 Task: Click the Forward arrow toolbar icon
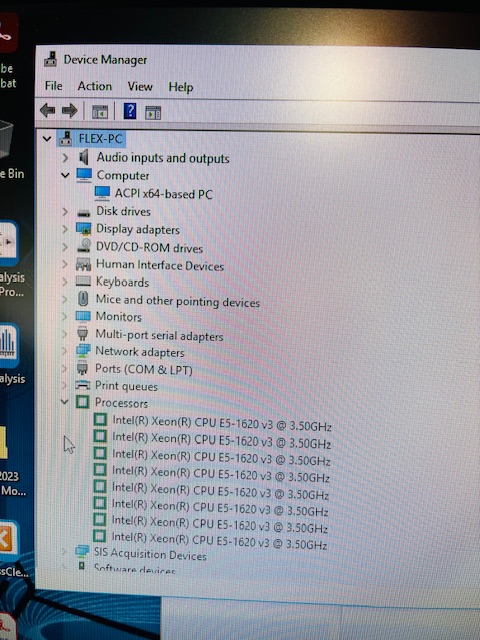coord(69,110)
